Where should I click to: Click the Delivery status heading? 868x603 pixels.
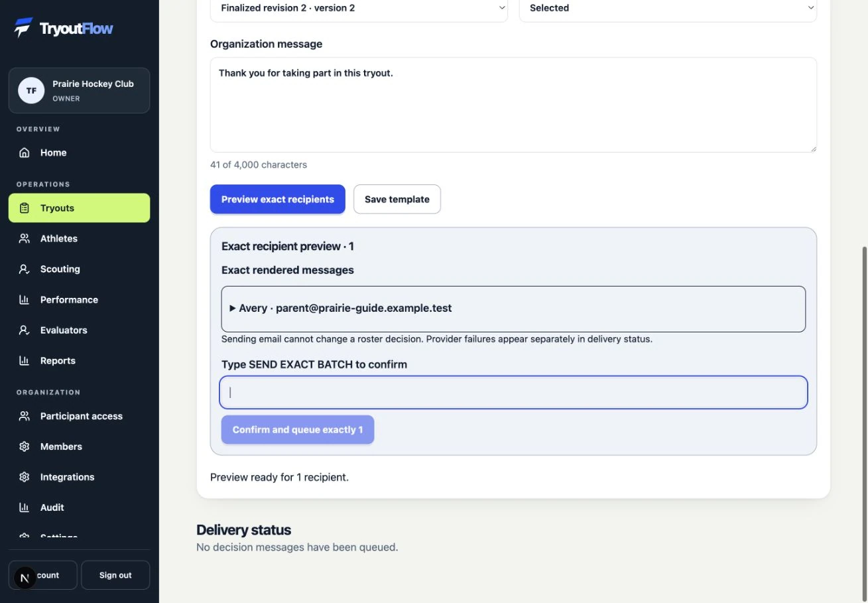tap(244, 530)
